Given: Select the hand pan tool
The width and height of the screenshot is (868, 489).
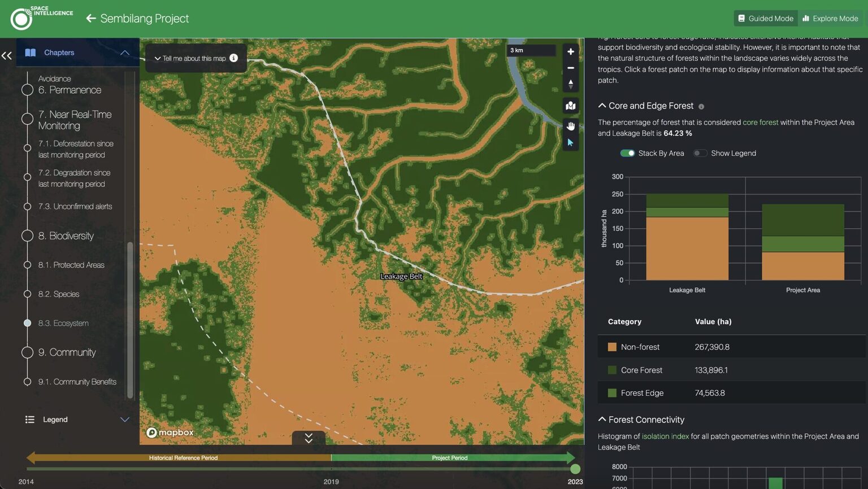Looking at the screenshot, I should tap(571, 125).
